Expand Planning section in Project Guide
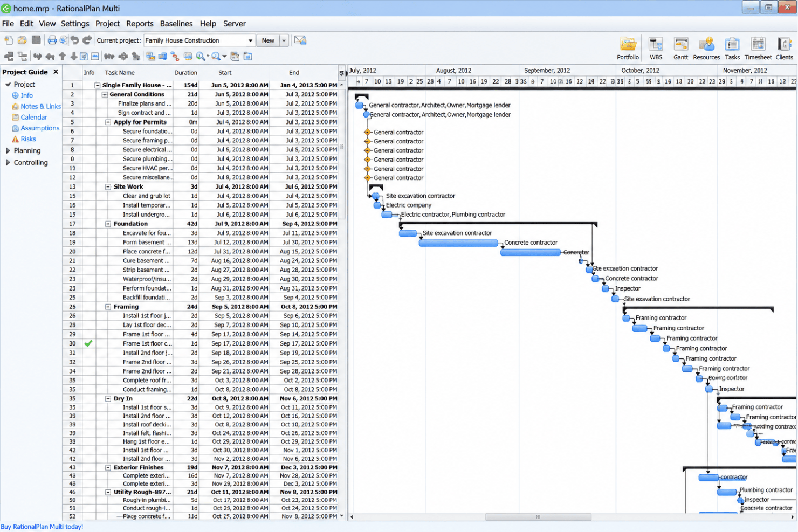This screenshot has width=798, height=532. pyautogui.click(x=8, y=151)
